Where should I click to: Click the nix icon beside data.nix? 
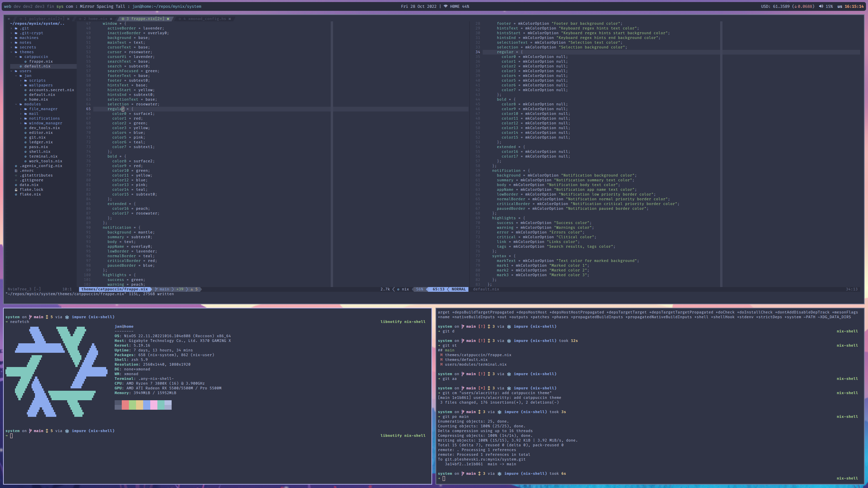16,185
